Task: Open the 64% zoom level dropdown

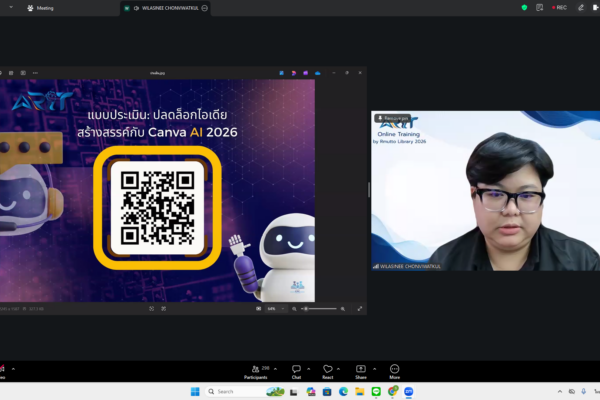Action: point(276,309)
